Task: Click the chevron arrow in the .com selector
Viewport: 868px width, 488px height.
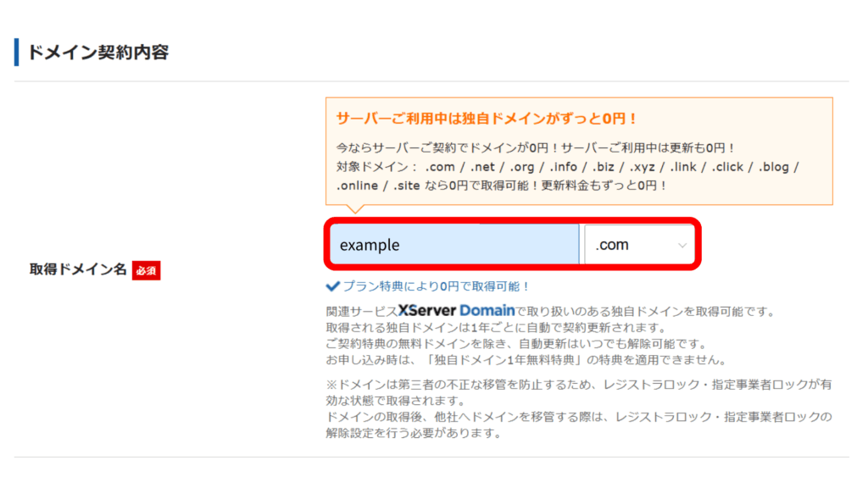Action: click(682, 245)
